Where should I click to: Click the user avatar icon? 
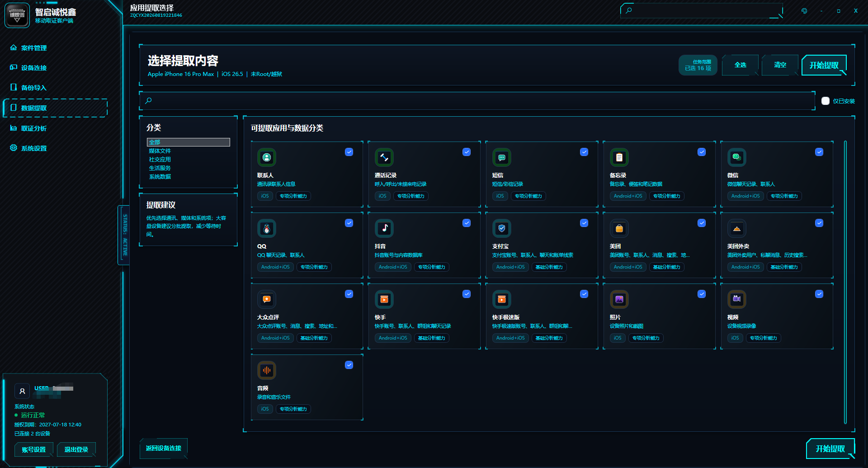[22, 391]
